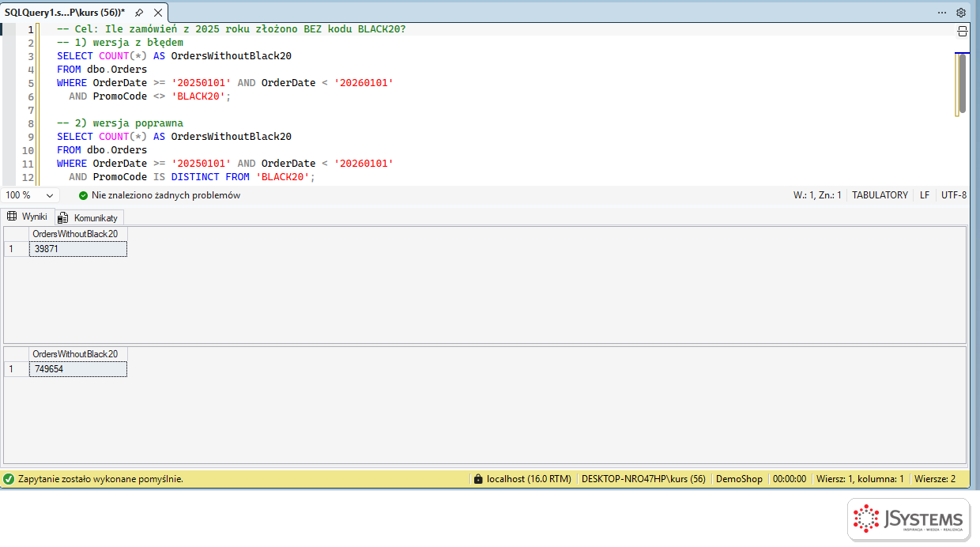The image size is (980, 547).
Task: Click the query success checkmark icon
Action: (9, 479)
